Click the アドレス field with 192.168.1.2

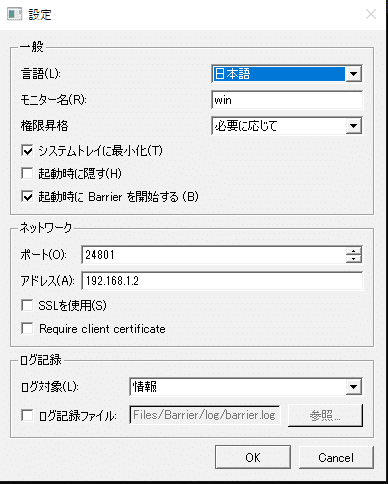pyautogui.click(x=222, y=281)
